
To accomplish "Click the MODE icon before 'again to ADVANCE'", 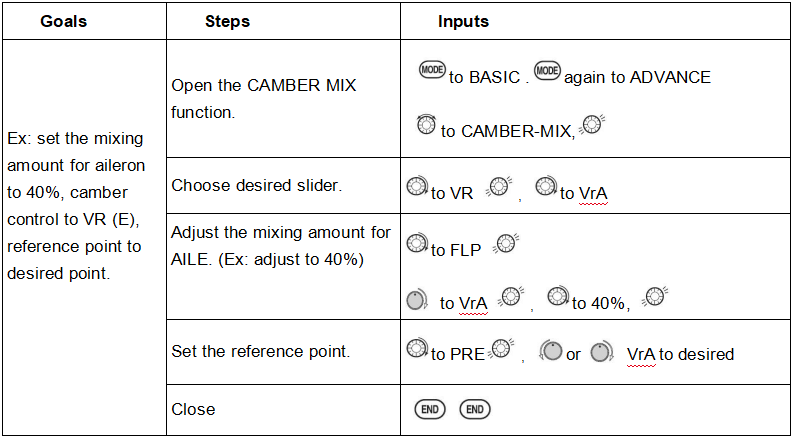I will [x=548, y=73].
